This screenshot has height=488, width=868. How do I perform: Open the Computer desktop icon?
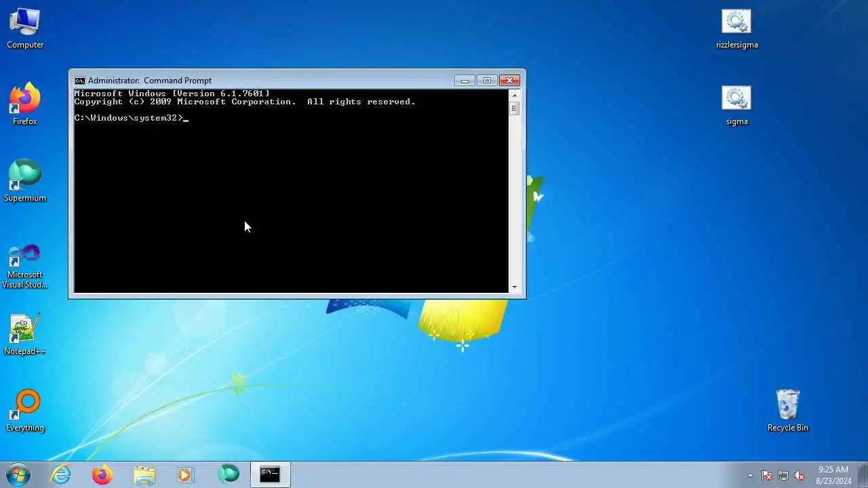click(x=25, y=28)
